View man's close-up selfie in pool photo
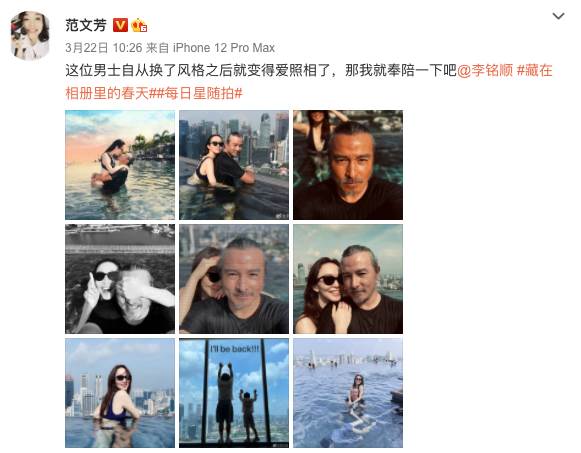Viewport: 581px width, 453px height. [348, 165]
